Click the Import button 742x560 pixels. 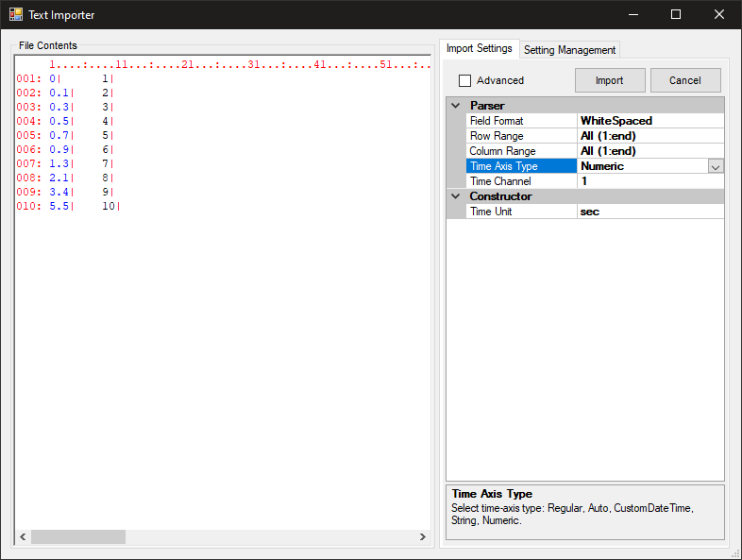pos(609,80)
